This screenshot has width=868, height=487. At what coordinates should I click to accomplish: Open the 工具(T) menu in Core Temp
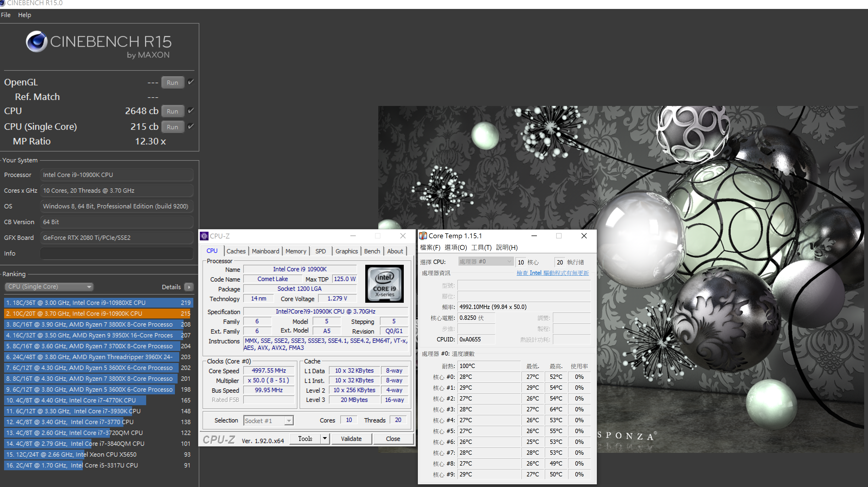point(481,247)
